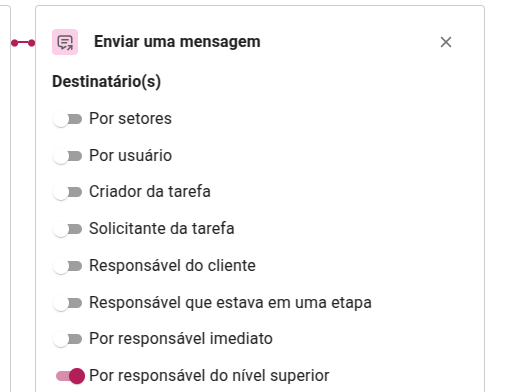Click the left connector node dot

point(14,43)
